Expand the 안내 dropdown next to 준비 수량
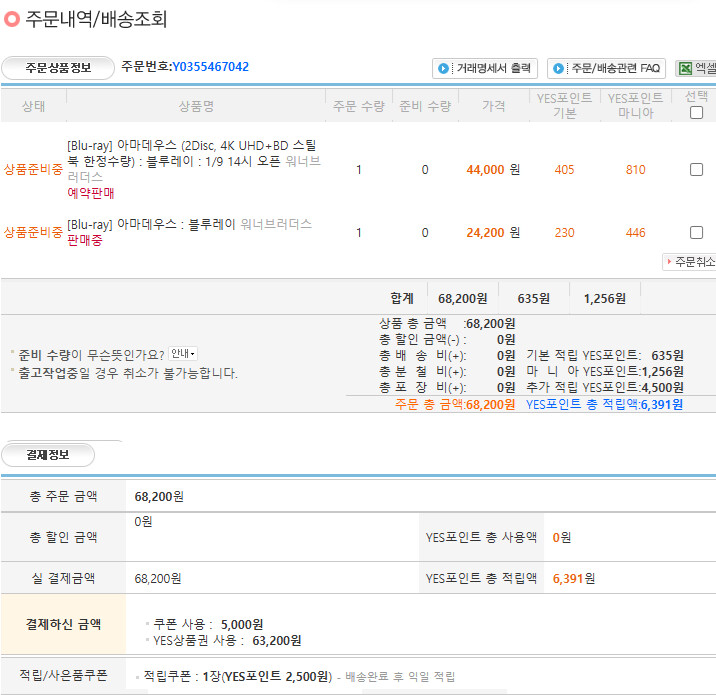716x695 pixels. click(x=183, y=354)
